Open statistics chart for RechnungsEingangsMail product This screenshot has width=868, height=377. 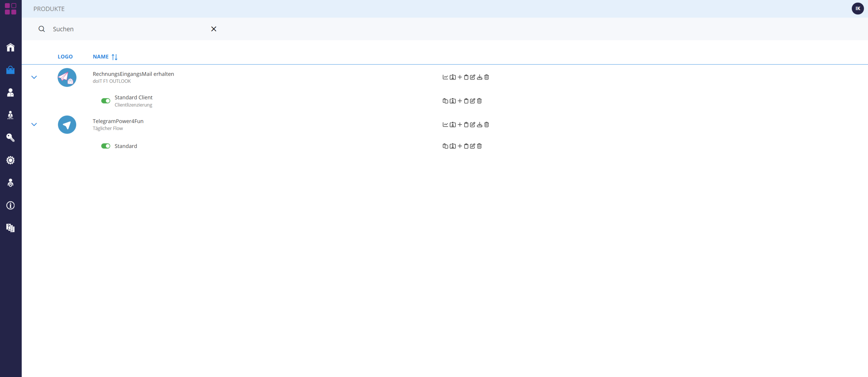coord(445,77)
